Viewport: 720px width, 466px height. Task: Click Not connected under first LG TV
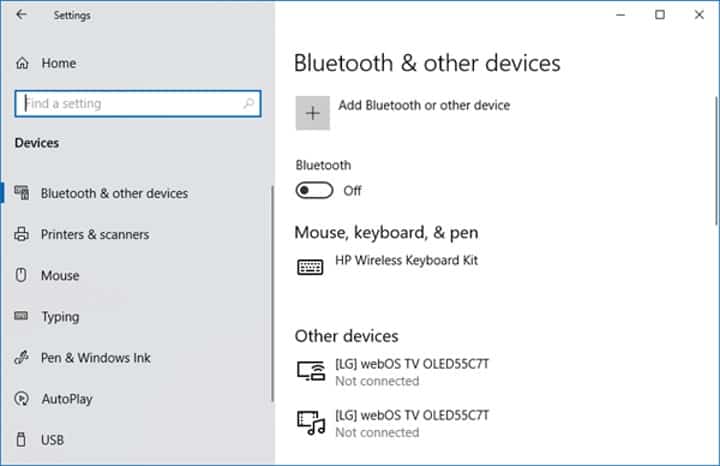(x=377, y=381)
